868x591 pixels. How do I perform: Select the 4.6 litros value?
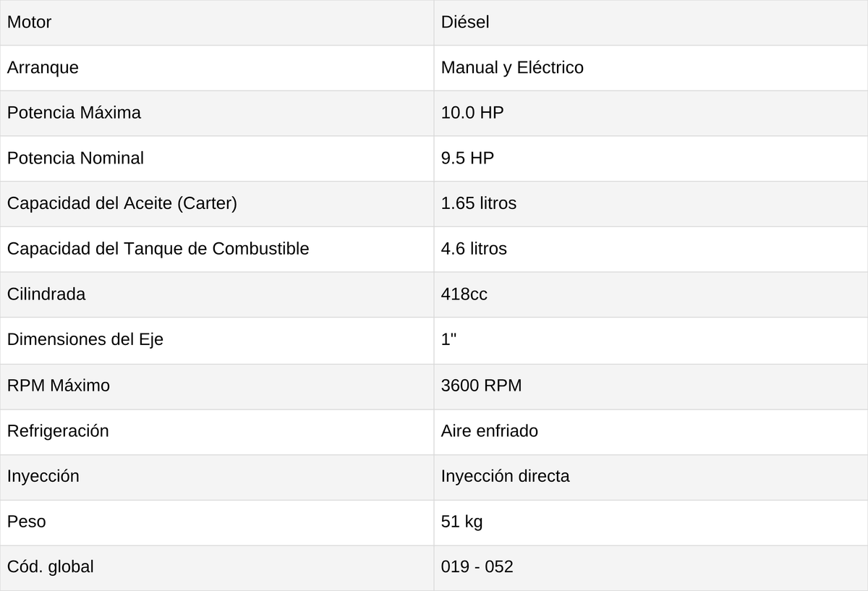474,249
